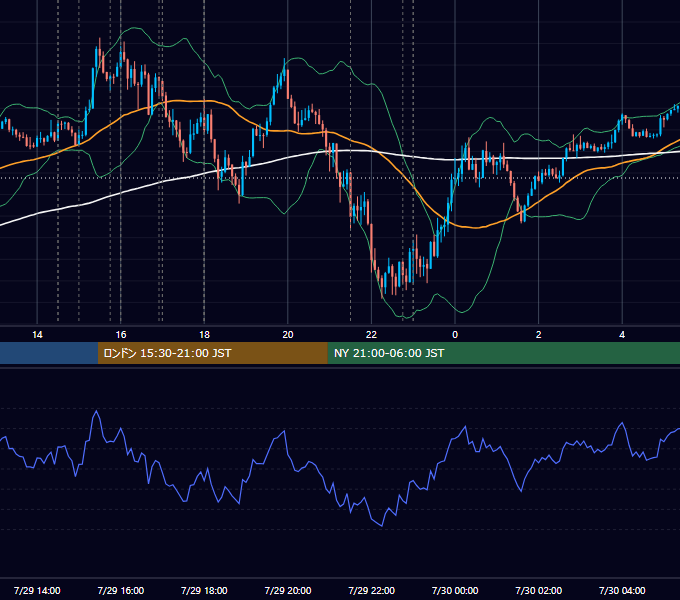Viewport: 680px width, 600px height.
Task: Click the hour label 16 on chart axis
Action: point(121,335)
